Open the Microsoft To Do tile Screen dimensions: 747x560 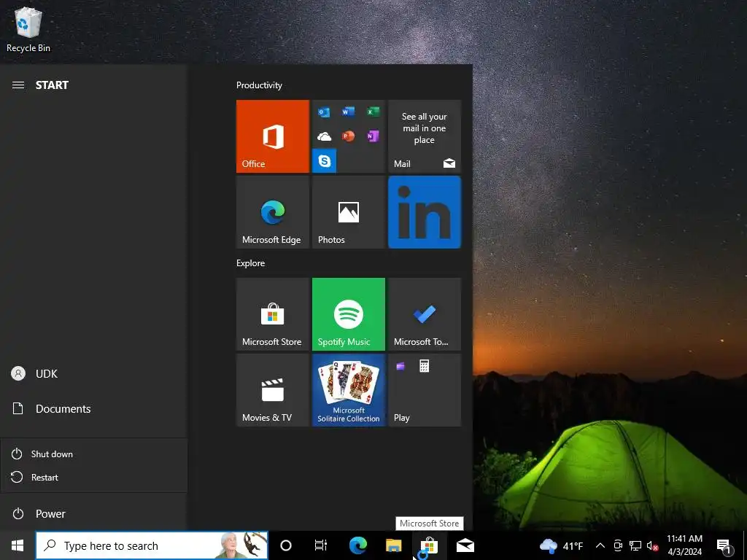(425, 314)
